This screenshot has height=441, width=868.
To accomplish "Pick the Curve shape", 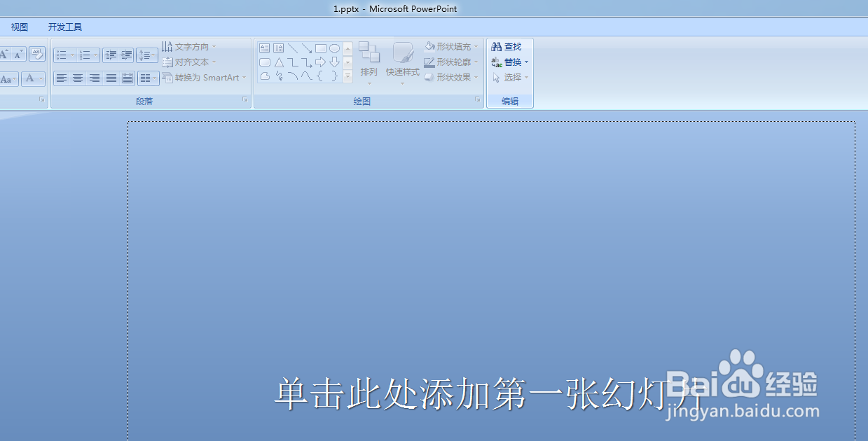I will pos(307,76).
